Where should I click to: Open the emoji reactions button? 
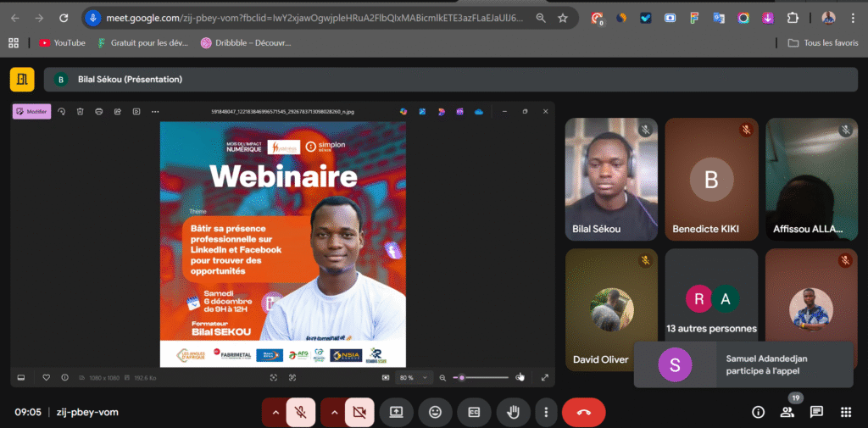coord(435,412)
